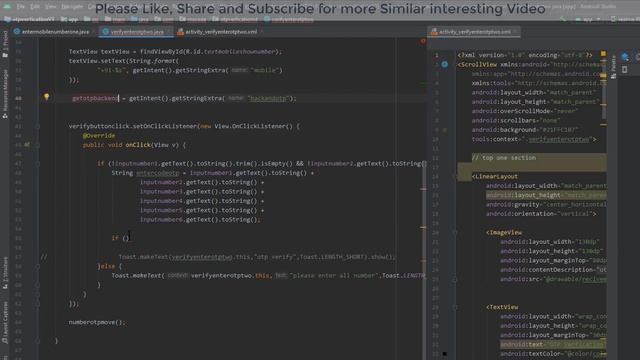Image resolution: width=640 pixels, height=360 pixels.
Task: Click the "// top one section" comment
Action: click(504, 158)
